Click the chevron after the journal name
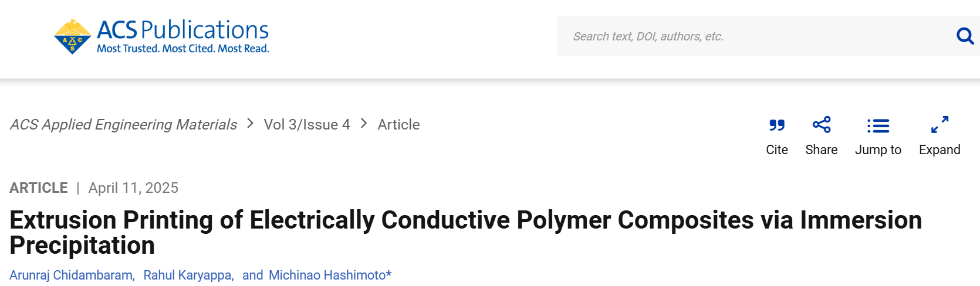Screen dimensions: 980x286 (251, 124)
